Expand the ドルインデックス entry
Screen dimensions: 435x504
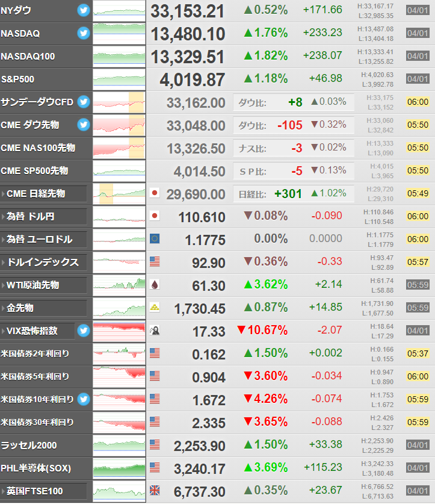[x=44, y=263]
